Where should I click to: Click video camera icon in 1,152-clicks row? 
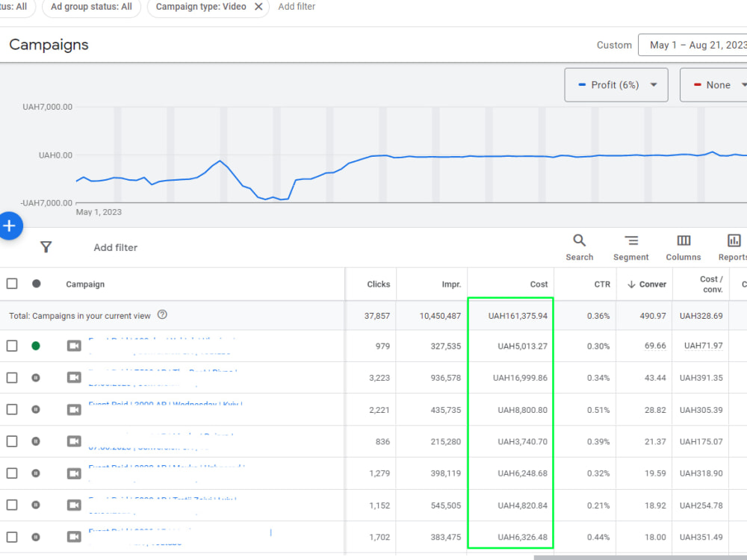tap(74, 505)
